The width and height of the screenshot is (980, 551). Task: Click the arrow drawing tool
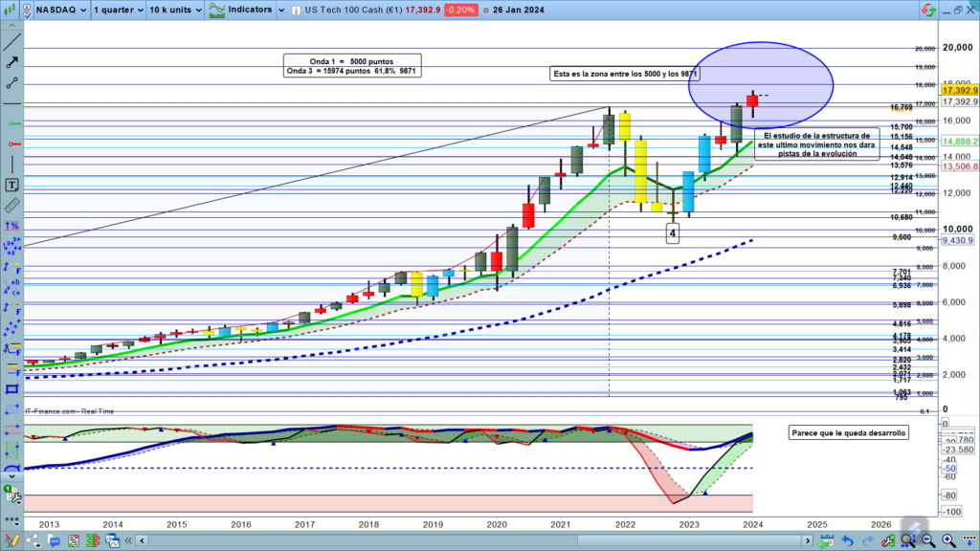(11, 61)
